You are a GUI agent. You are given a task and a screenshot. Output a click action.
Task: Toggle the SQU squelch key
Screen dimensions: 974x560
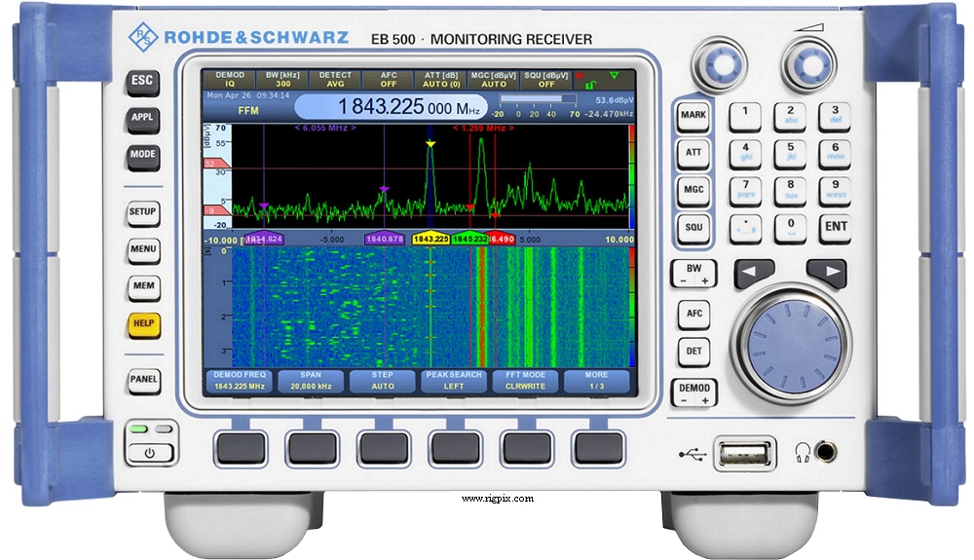pyautogui.click(x=693, y=228)
